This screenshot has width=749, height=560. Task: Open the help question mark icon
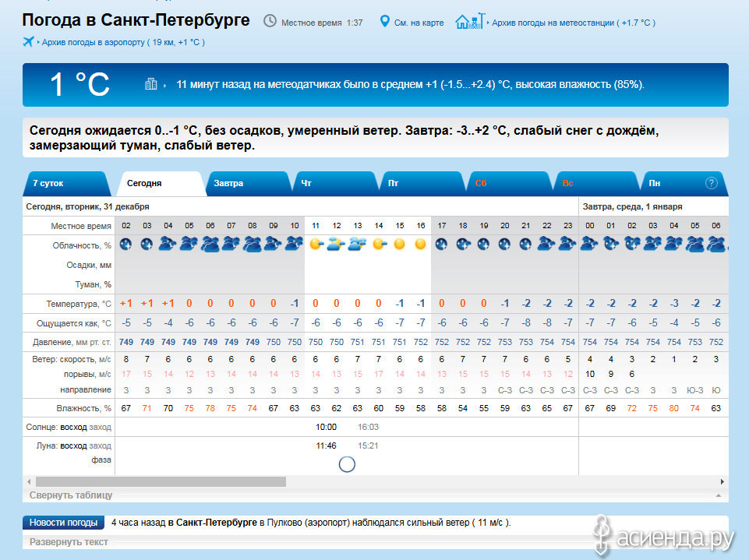coord(712,183)
